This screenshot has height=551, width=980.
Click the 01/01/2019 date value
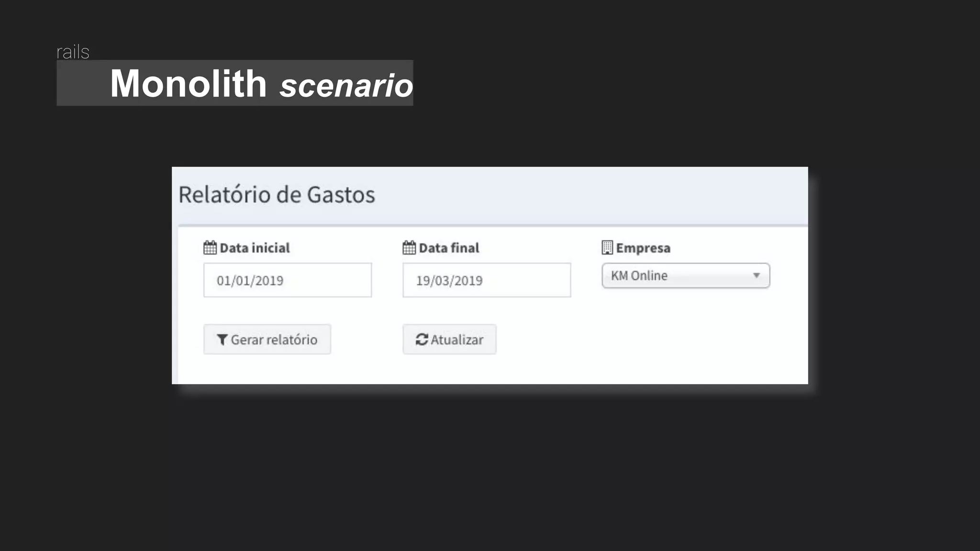pyautogui.click(x=250, y=281)
